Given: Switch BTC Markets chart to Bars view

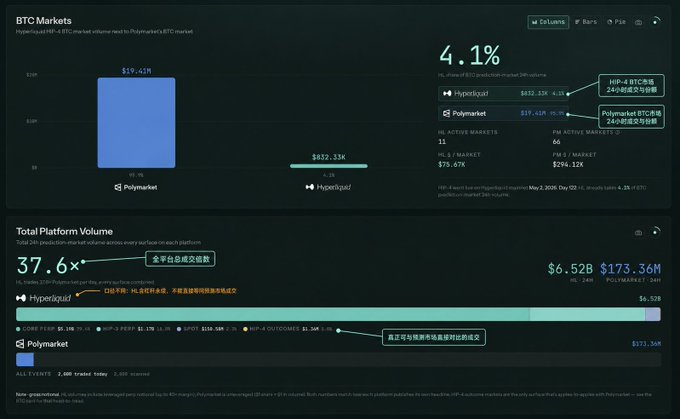Looking at the screenshot, I should coord(586,22).
